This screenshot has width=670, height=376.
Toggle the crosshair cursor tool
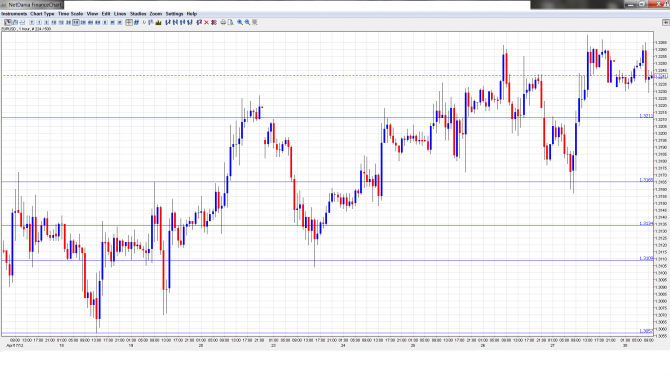point(129,22)
